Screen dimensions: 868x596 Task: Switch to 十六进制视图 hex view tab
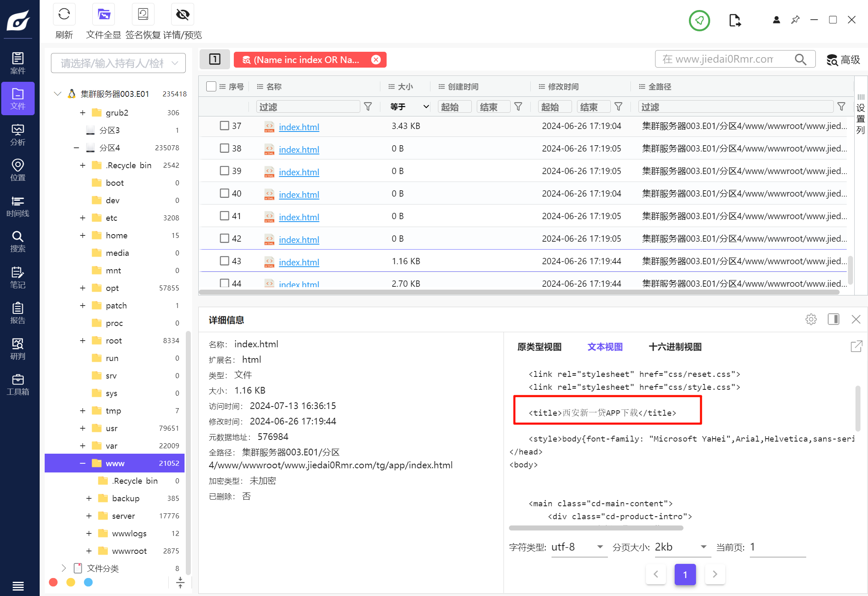click(x=675, y=347)
